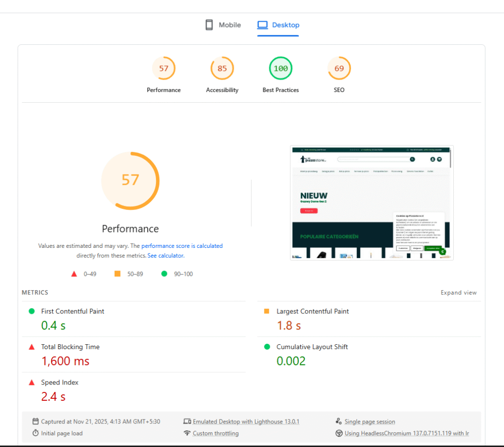Click the large Performance gauge circle
Image resolution: width=504 pixels, height=447 pixels.
pos(130,180)
